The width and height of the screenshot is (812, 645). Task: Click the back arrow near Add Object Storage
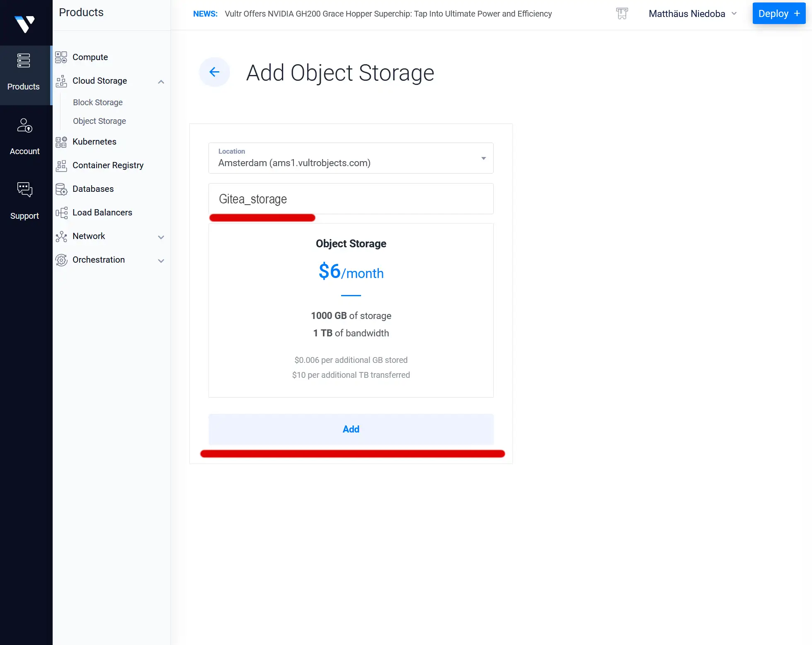click(x=214, y=72)
